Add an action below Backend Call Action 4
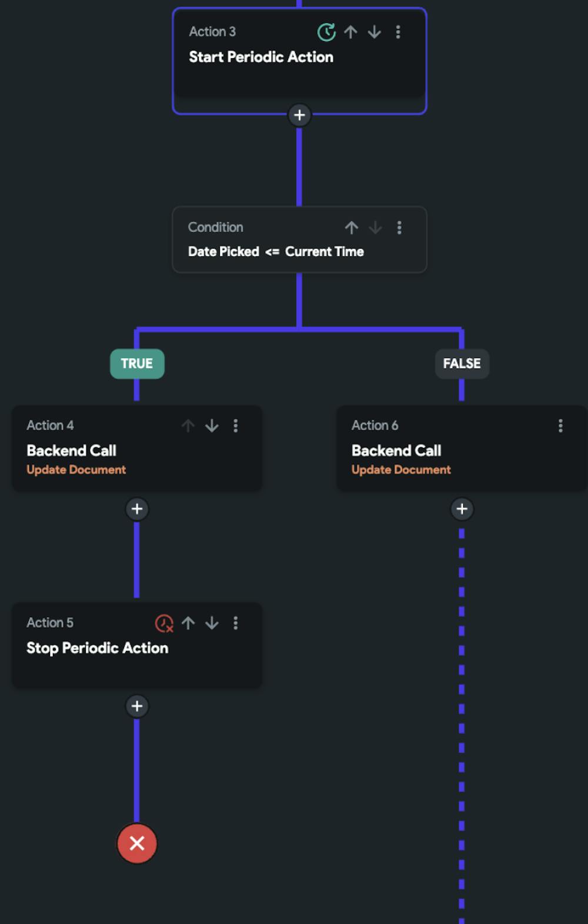This screenshot has height=924, width=588. click(137, 509)
